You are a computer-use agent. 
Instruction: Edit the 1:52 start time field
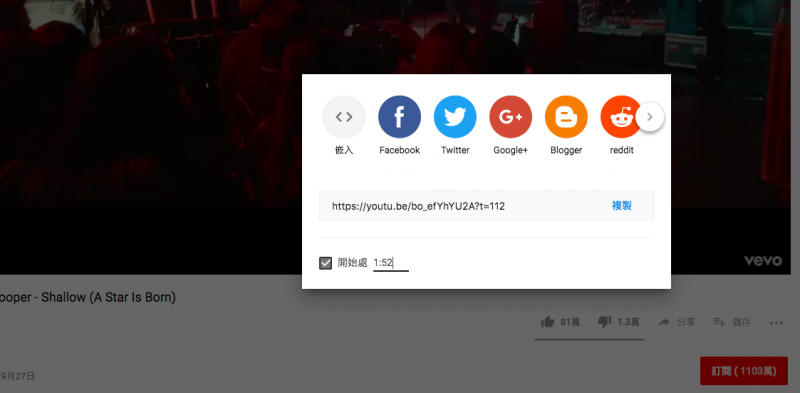point(391,263)
